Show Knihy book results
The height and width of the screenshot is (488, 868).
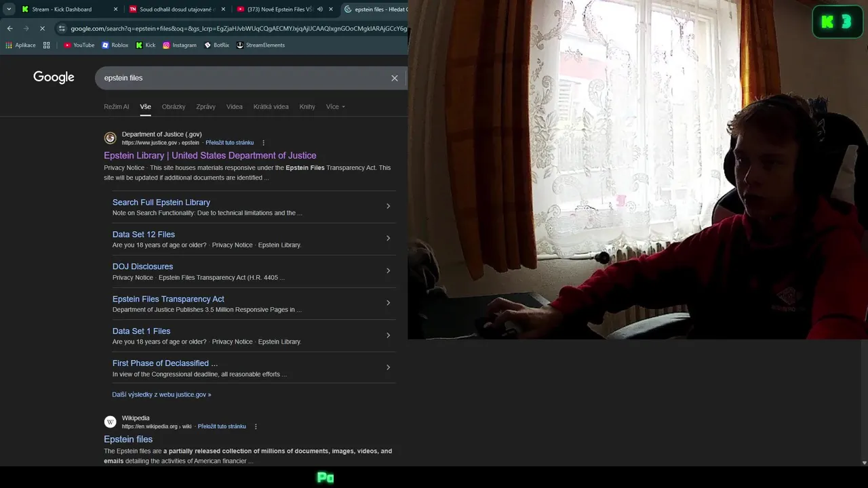307,106
